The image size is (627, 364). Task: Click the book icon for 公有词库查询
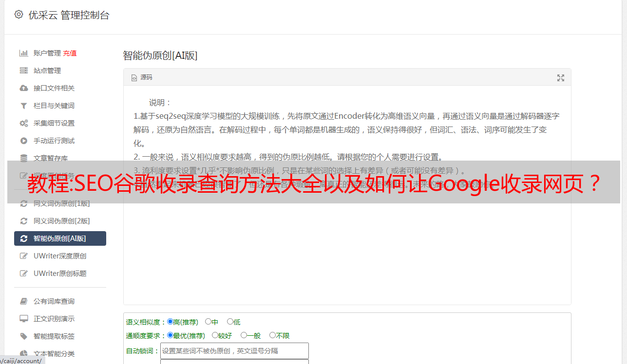tap(23, 301)
